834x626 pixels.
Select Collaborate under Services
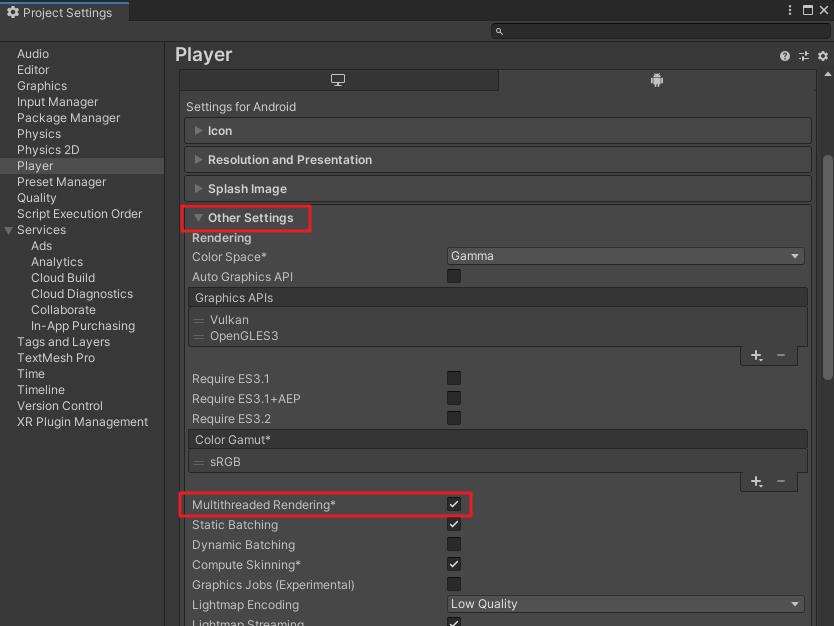click(x=63, y=310)
